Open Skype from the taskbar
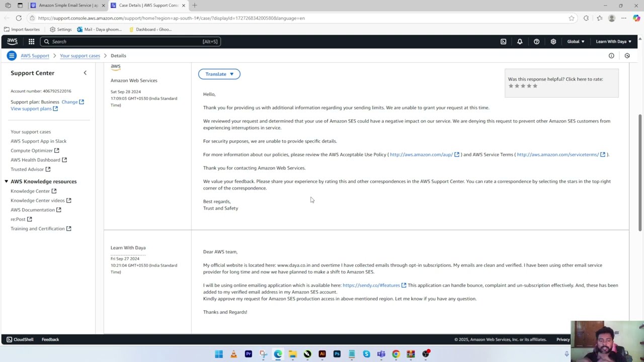Viewport: 644px width, 362px height. tap(366, 354)
